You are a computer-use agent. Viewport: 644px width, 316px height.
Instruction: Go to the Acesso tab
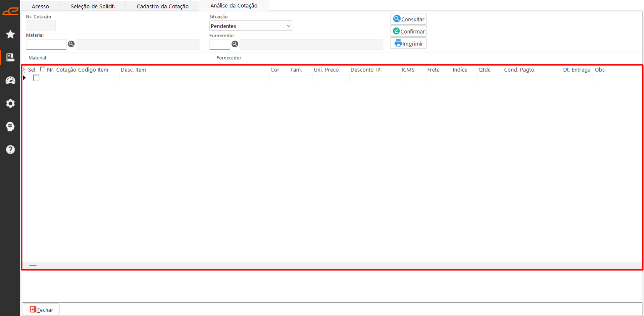click(x=40, y=6)
